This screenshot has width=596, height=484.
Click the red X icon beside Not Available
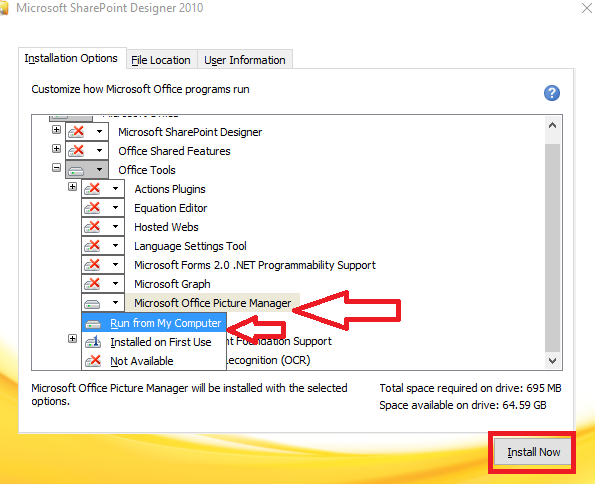tap(93, 360)
